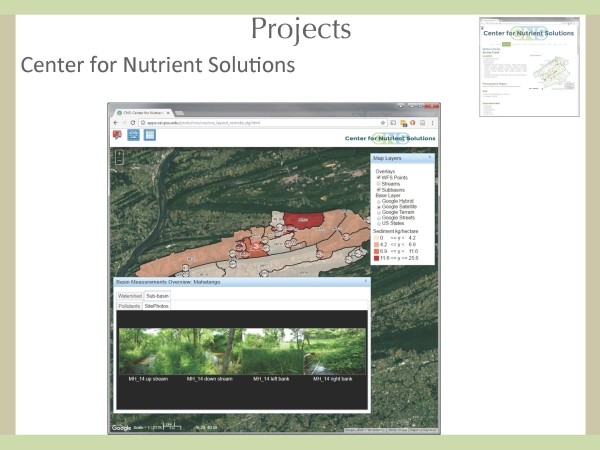Screen dimensions: 600x450
Task: Click the browser forward arrow
Action: tap(124, 123)
